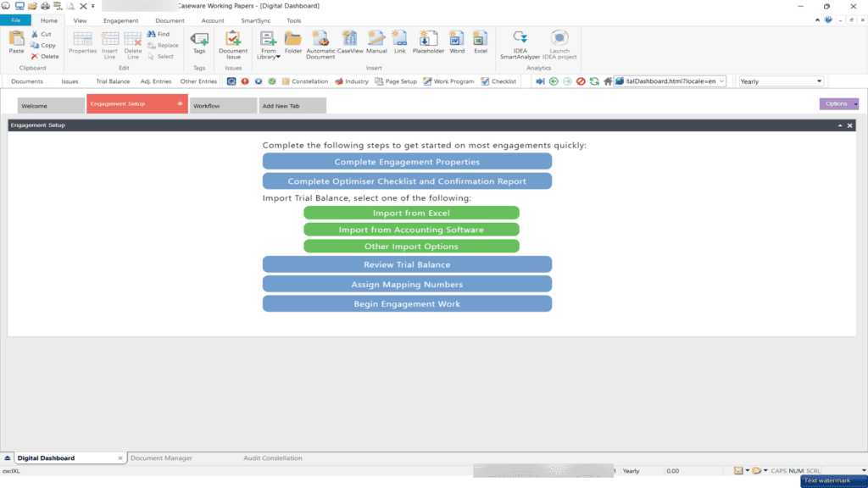Switch to the View ribbon tab
Screen dimensions: 868x488
click(x=81, y=20)
